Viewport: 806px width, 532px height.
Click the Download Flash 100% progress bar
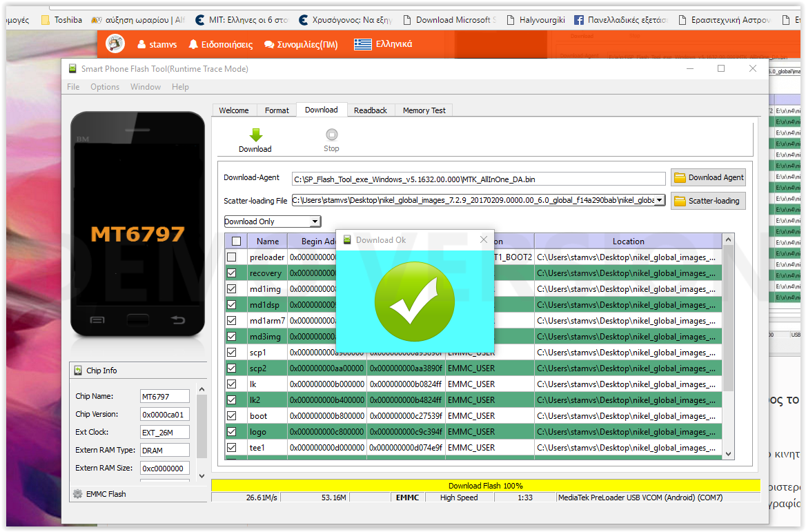(485, 486)
